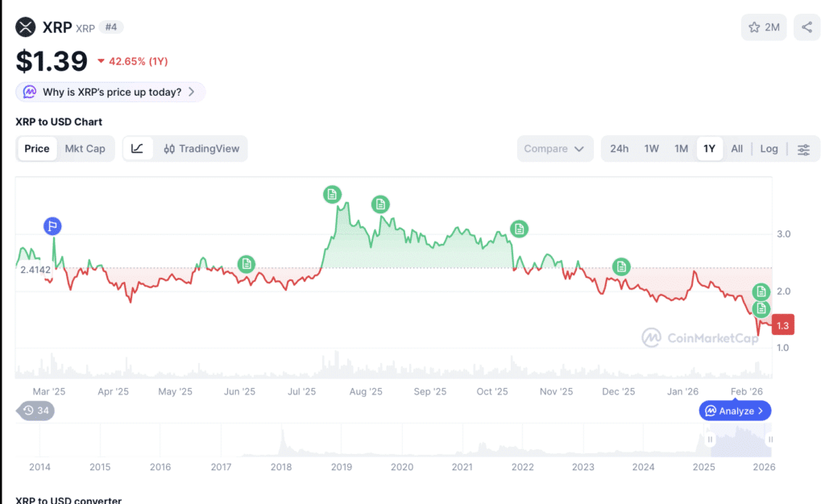Add XRP to watchlist via star button

tap(764, 27)
